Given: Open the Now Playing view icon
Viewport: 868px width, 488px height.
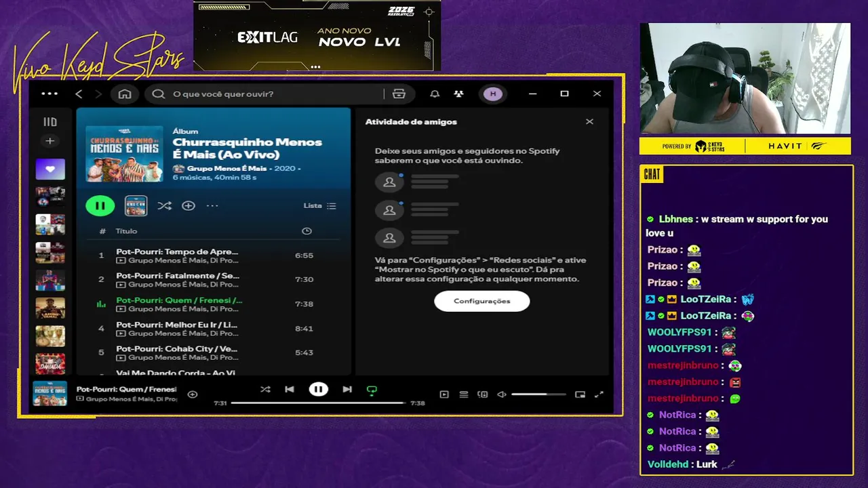Looking at the screenshot, I should [x=444, y=394].
